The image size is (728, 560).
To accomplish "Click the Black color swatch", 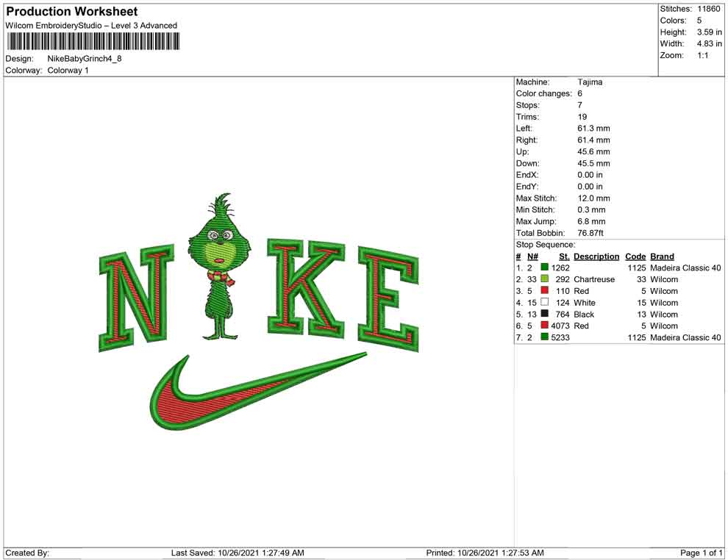I will pos(545,314).
